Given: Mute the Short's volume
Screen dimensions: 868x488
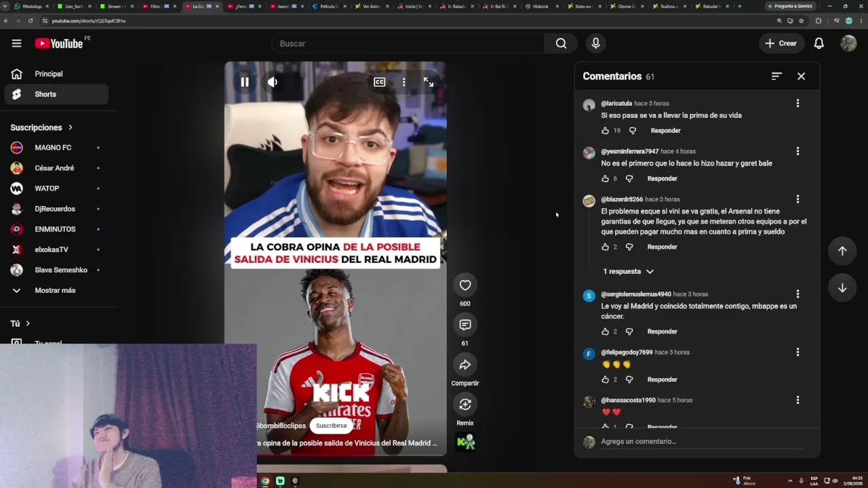Looking at the screenshot, I should (x=273, y=82).
